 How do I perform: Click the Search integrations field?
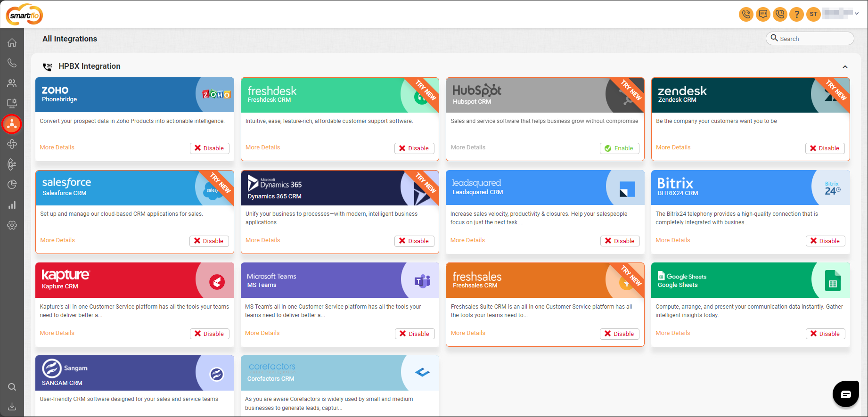810,39
